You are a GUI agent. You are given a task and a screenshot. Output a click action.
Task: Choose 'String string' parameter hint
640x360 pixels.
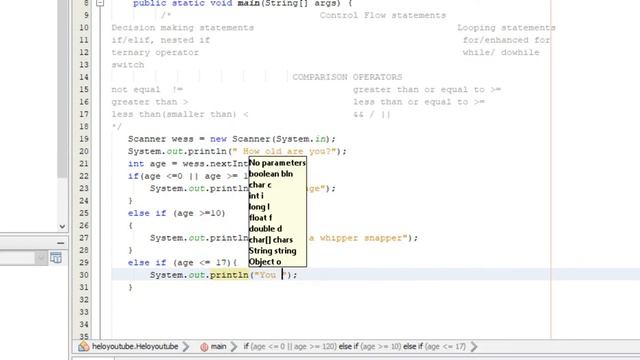[272, 251]
